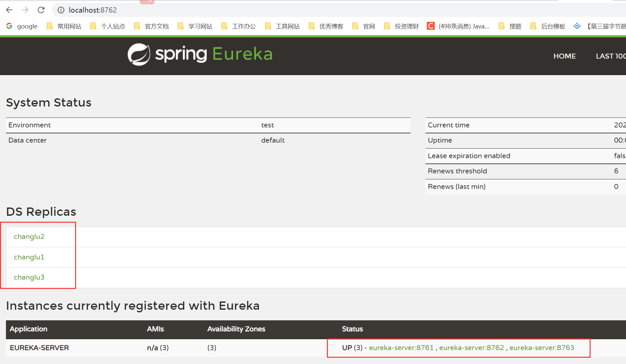Open the 第三届字节跳 bookmark
Viewport: 626px width, 364px height.
(600, 26)
